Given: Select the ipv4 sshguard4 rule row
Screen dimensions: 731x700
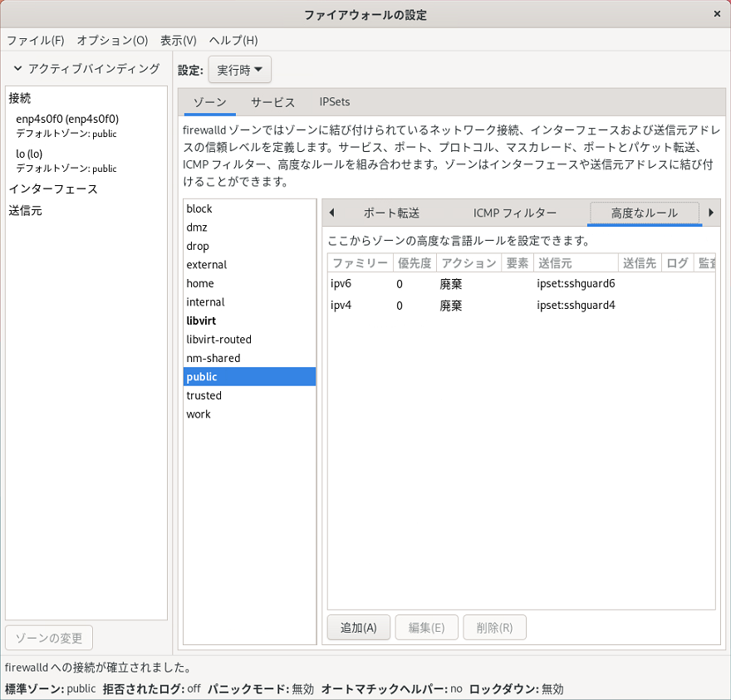Looking at the screenshot, I should coord(520,306).
